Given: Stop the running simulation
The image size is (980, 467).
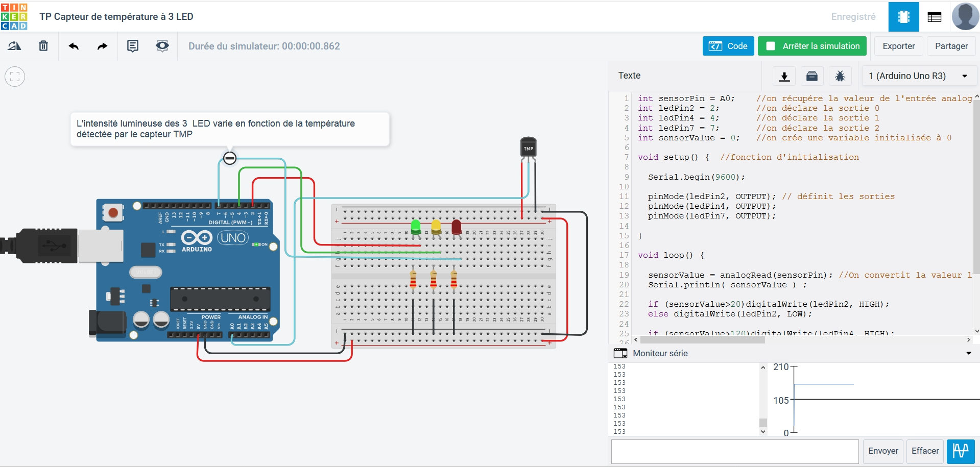Looking at the screenshot, I should 812,46.
